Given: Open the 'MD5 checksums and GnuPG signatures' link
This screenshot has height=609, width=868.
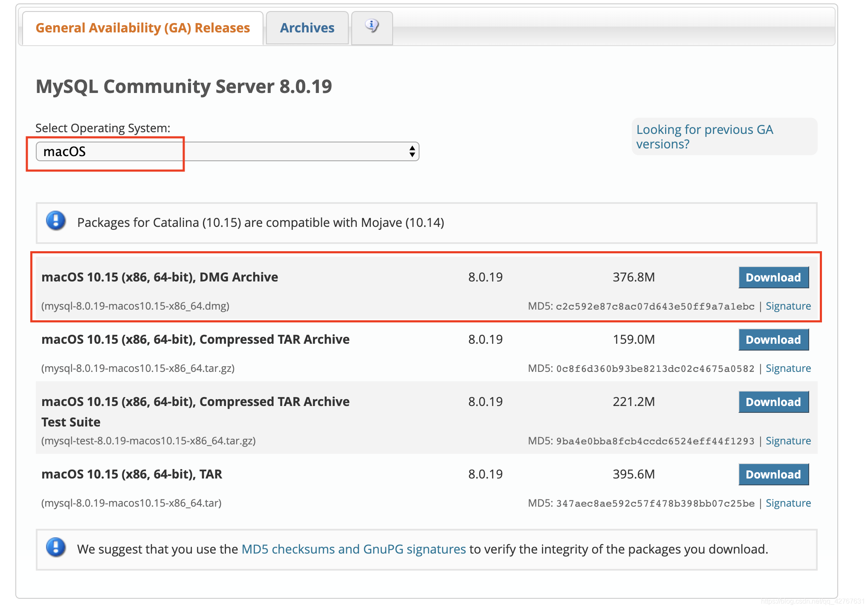Looking at the screenshot, I should coord(353,549).
